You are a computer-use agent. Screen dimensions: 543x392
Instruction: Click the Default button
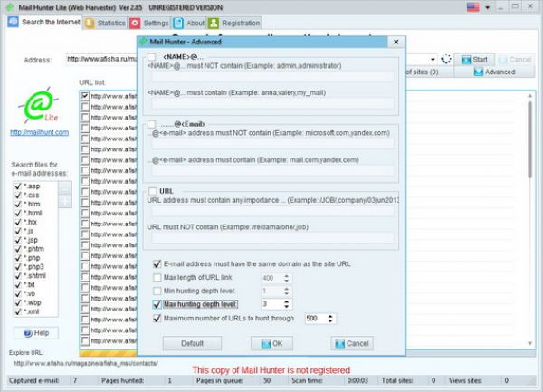click(x=192, y=343)
